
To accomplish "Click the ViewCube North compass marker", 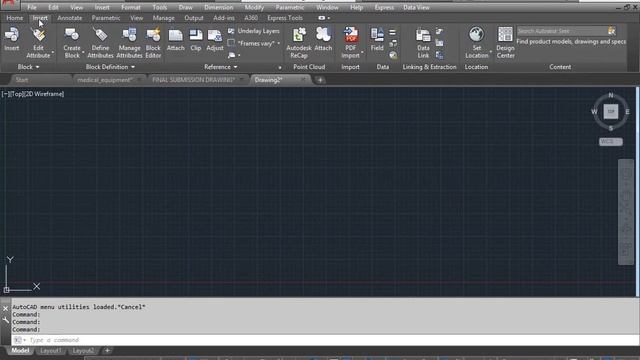I will (611, 95).
